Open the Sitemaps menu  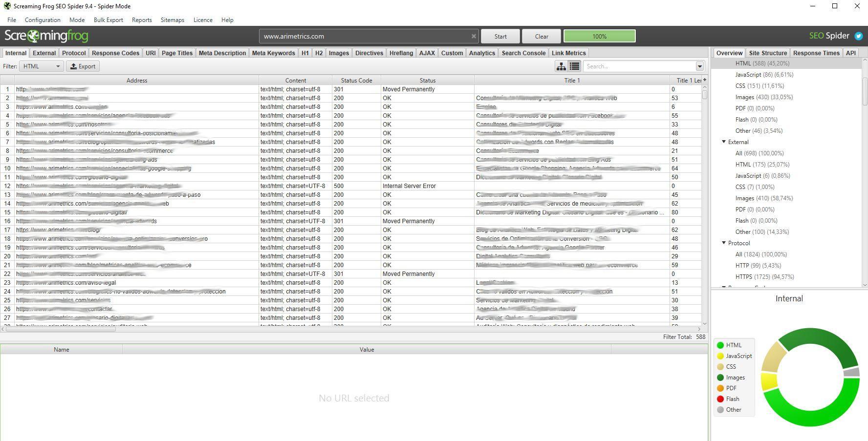click(x=173, y=20)
